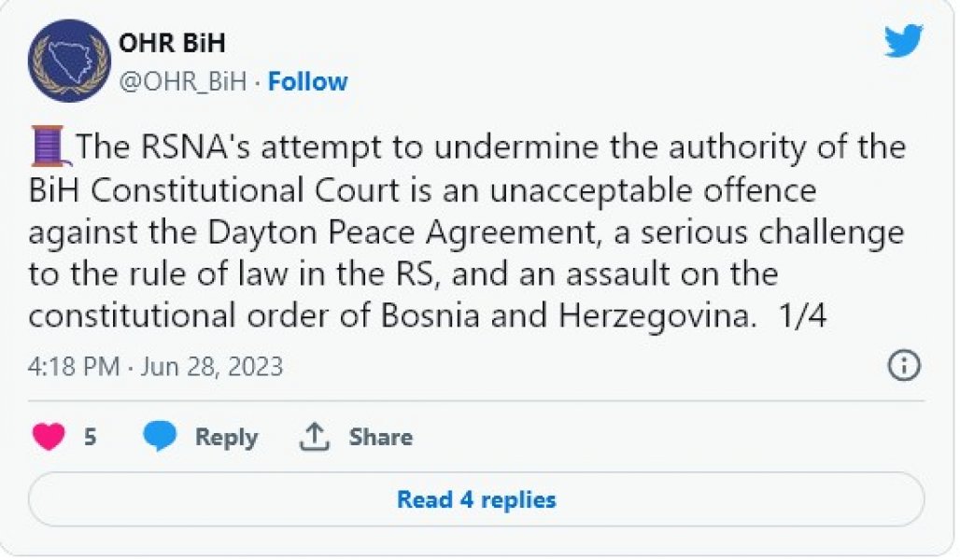Click the like count number 5
This screenshot has width=960, height=560.
tap(91, 437)
